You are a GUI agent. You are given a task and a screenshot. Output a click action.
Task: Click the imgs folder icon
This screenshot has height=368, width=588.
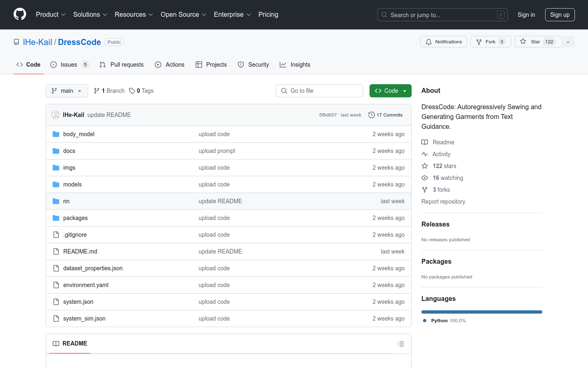(56, 168)
